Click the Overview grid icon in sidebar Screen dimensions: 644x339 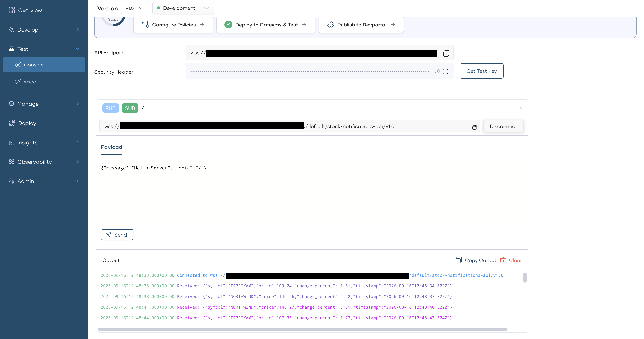pos(12,10)
